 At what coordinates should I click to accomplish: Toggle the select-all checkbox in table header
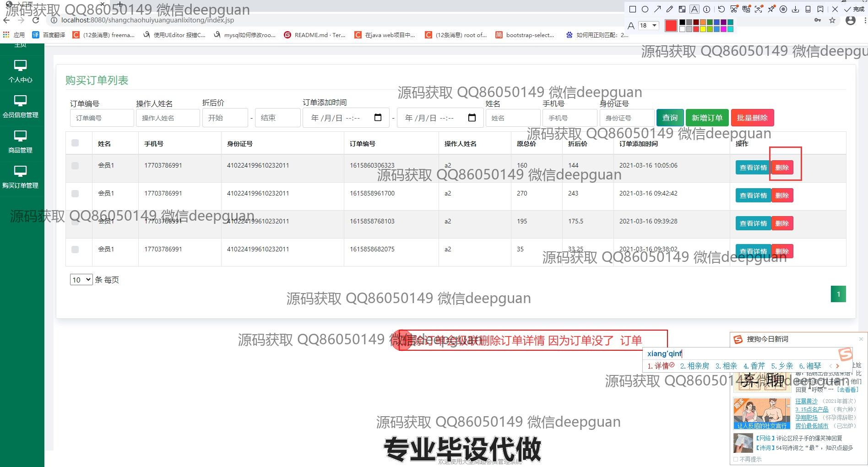point(75,143)
